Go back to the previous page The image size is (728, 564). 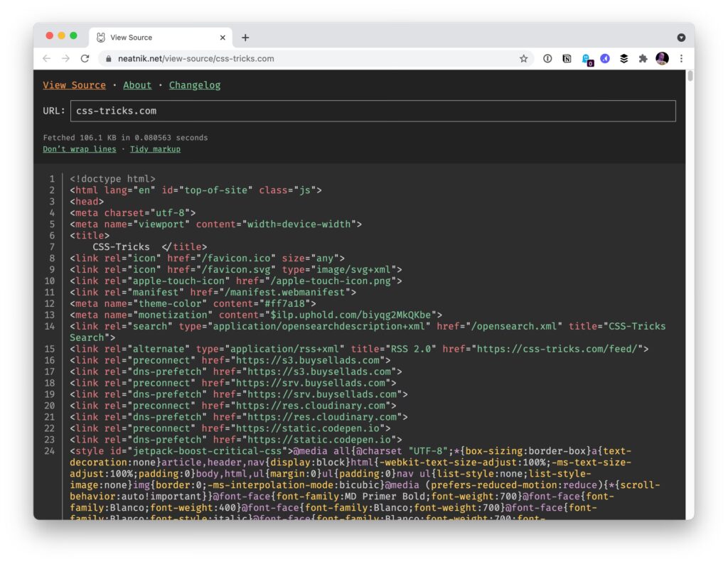coord(47,59)
